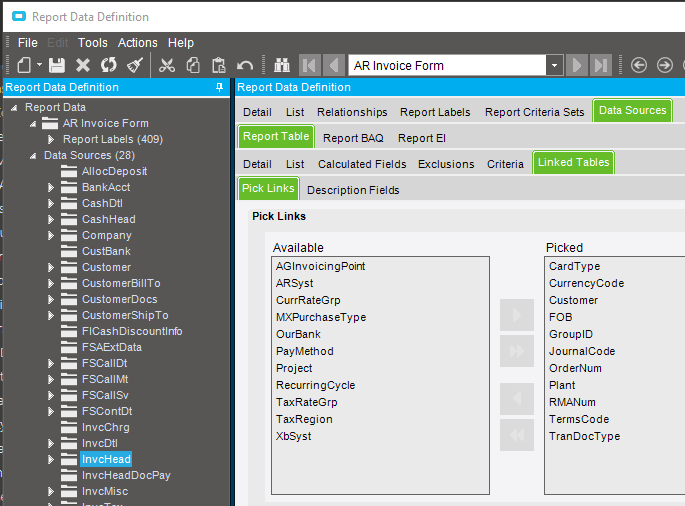Viewport: 685px width, 506px height.
Task: Expand the InvcHead tree node
Action: click(51, 459)
